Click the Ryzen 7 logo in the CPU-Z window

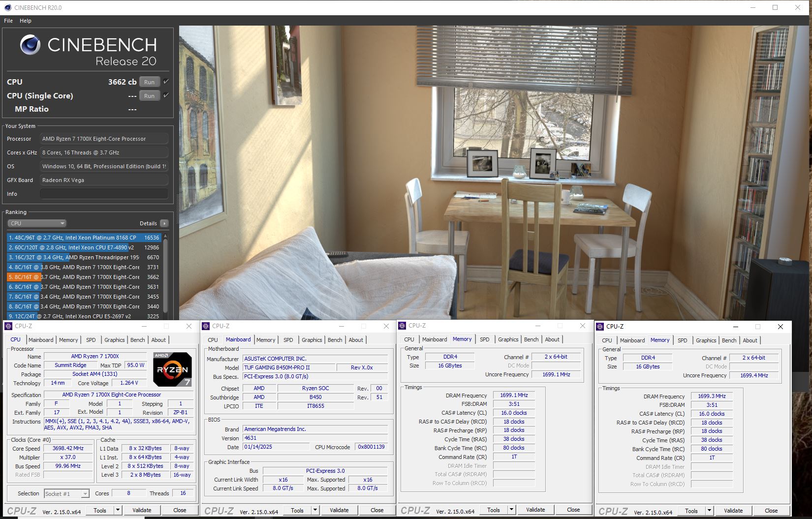[x=172, y=369]
